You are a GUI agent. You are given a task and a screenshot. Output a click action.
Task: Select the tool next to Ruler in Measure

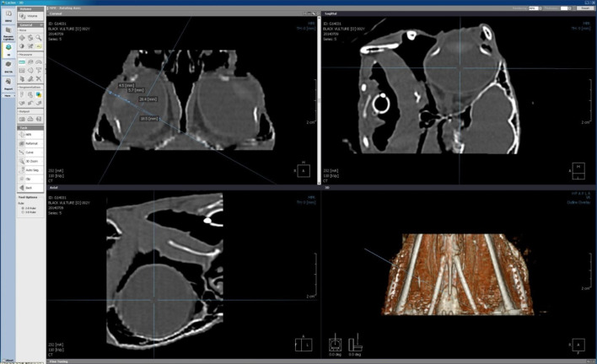coord(30,62)
